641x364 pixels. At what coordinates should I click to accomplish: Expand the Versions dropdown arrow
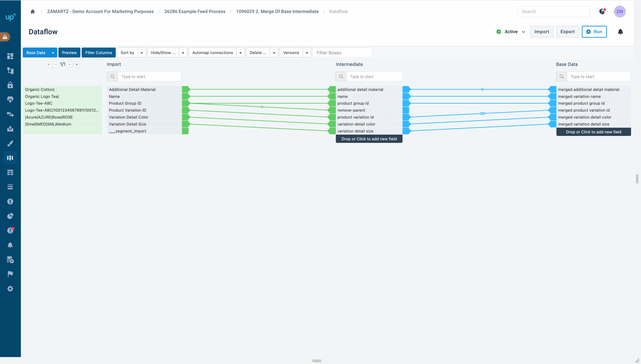pyautogui.click(x=307, y=53)
